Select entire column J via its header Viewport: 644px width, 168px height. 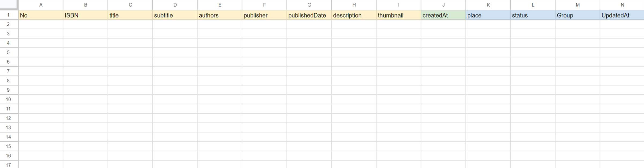tap(443, 5)
